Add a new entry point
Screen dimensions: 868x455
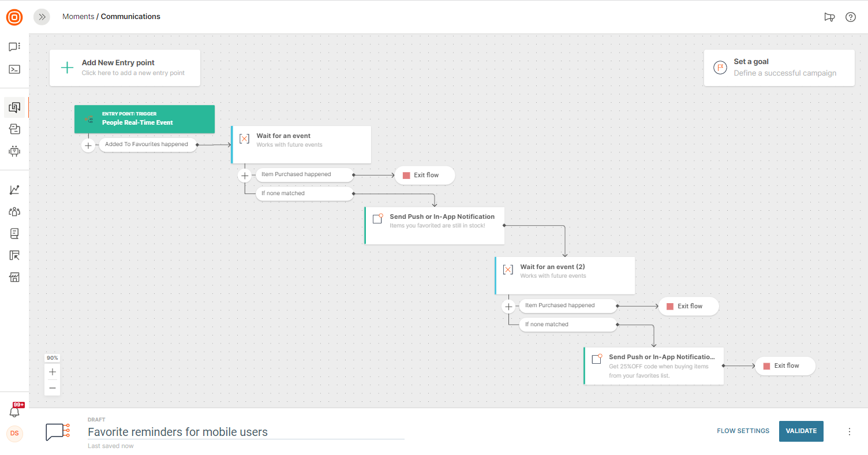coord(125,68)
